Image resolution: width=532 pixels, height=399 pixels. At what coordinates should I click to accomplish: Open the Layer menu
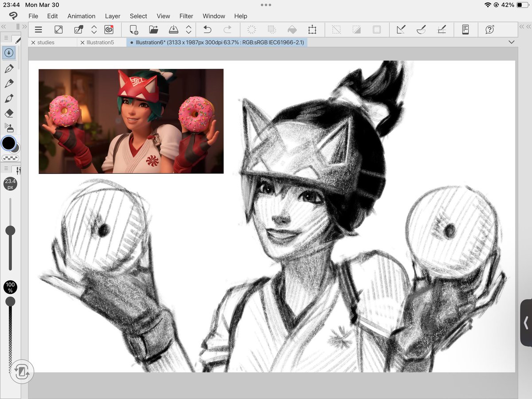coord(113,16)
